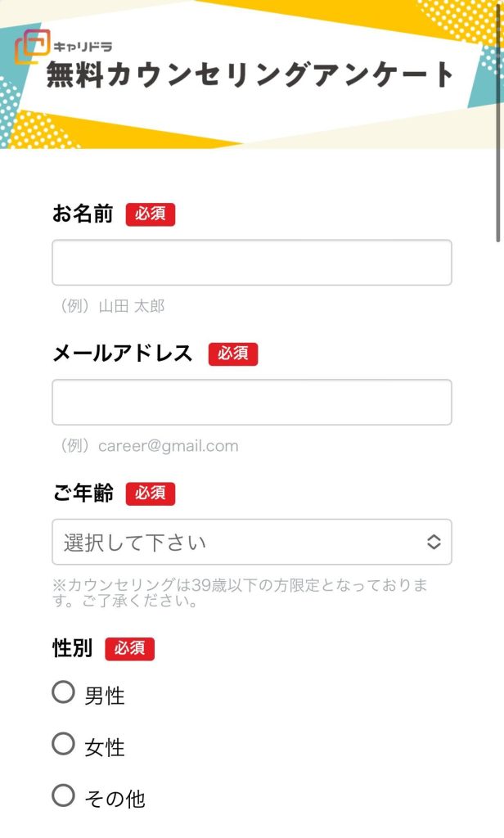Focus the メールアドレス input box

coord(252,402)
